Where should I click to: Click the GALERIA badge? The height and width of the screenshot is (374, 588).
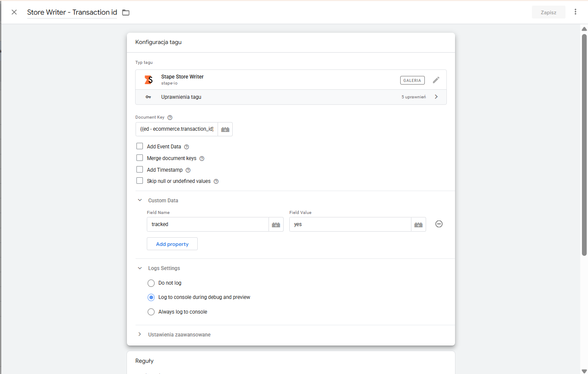pos(412,80)
